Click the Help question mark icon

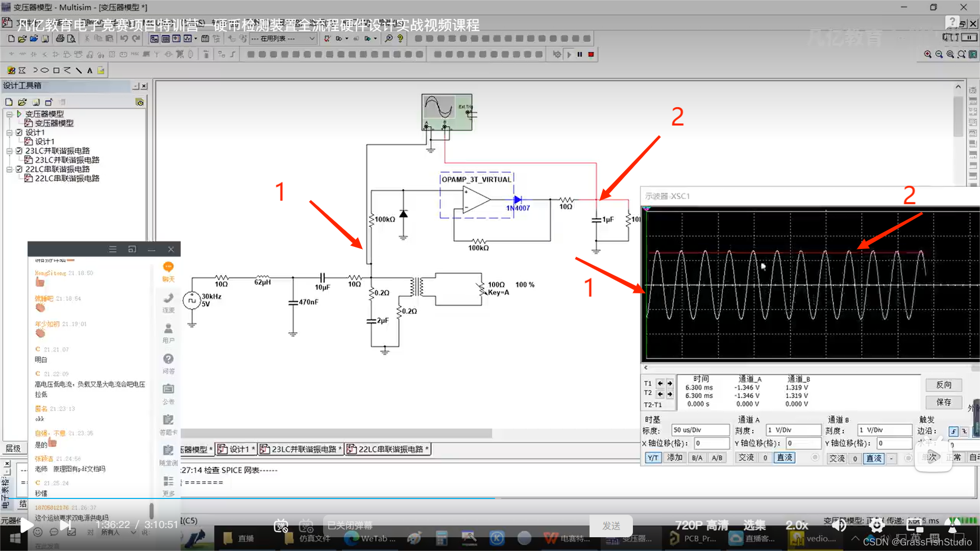[x=400, y=39]
